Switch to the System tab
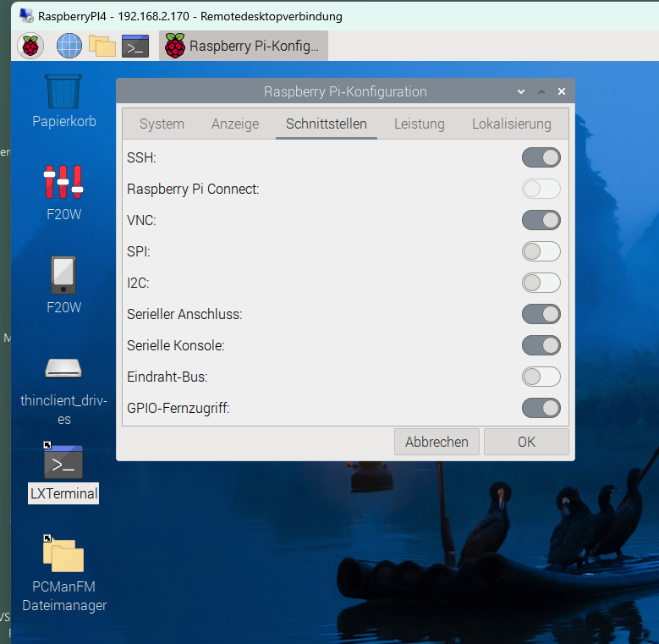This screenshot has height=644, width=659. coord(162,124)
